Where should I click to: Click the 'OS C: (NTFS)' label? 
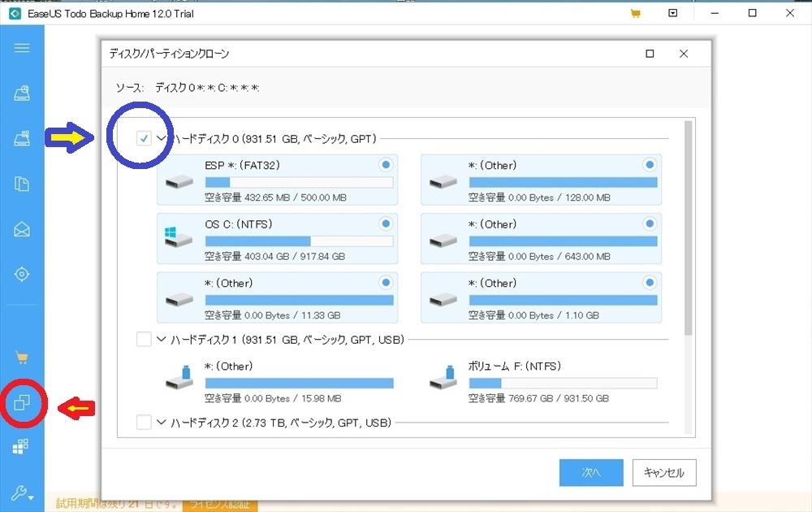point(239,224)
